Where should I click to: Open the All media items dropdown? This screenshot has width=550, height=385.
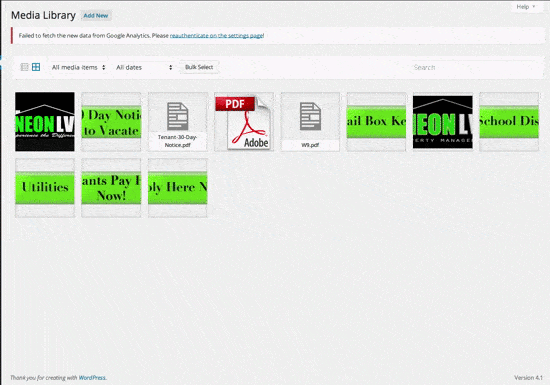tap(78, 67)
